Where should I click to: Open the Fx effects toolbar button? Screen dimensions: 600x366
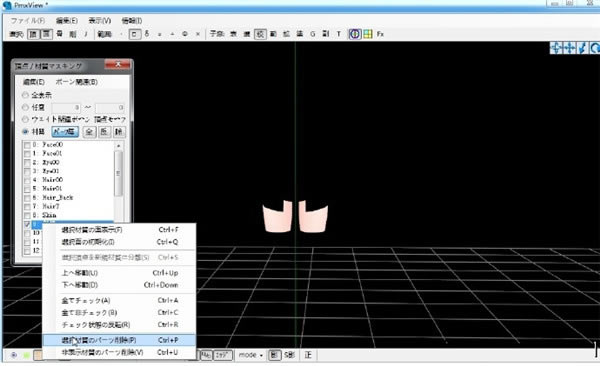380,34
